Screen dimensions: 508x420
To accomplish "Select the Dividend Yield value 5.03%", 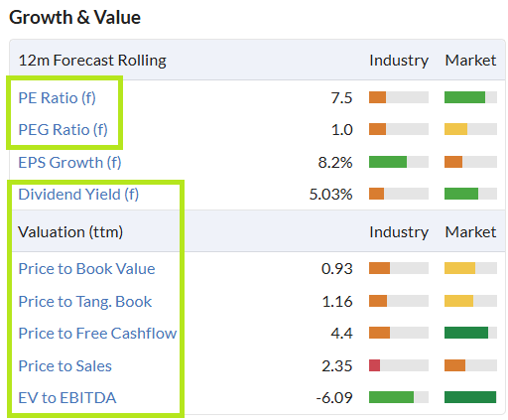I will coord(330,195).
